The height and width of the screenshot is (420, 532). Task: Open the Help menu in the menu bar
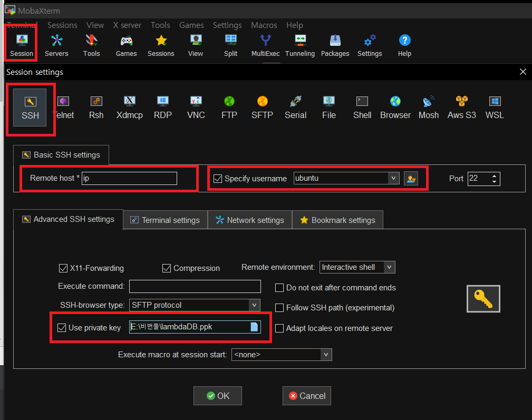[295, 25]
